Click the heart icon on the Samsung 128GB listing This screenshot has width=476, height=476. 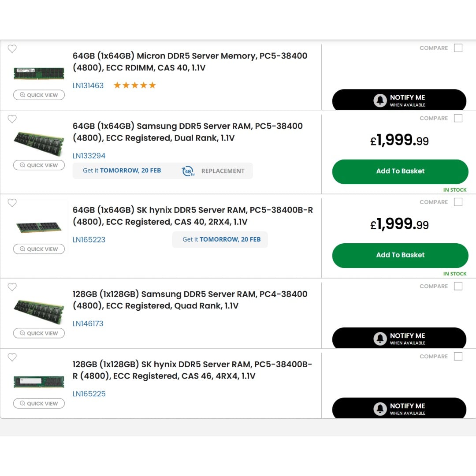[12, 287]
